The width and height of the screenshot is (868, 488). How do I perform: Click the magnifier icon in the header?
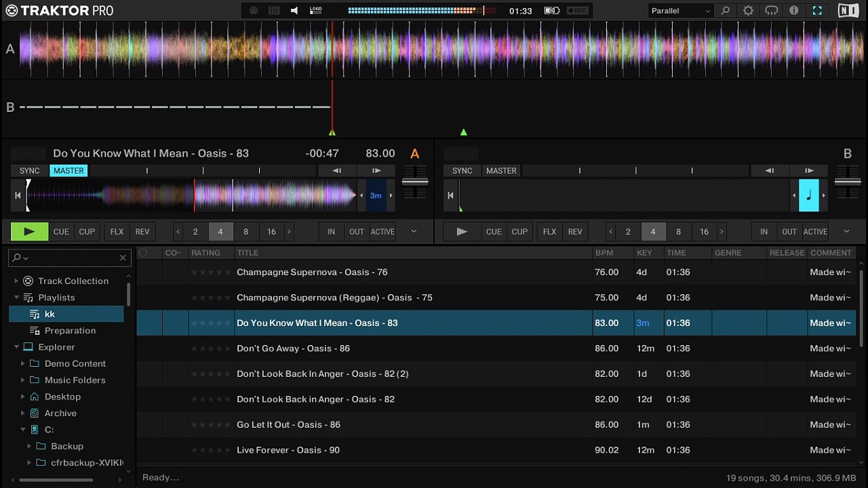(x=726, y=11)
